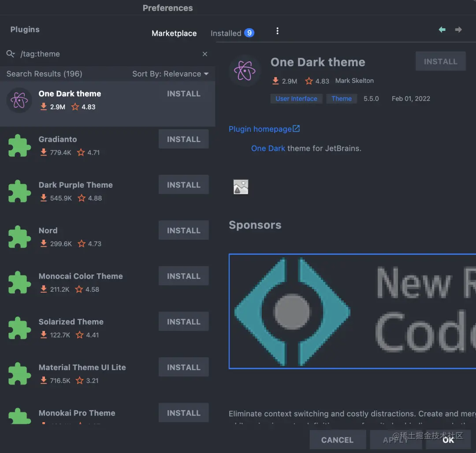Click the Monokai Pro Theme puzzle icon
This screenshot has height=453, width=476.
(19, 416)
